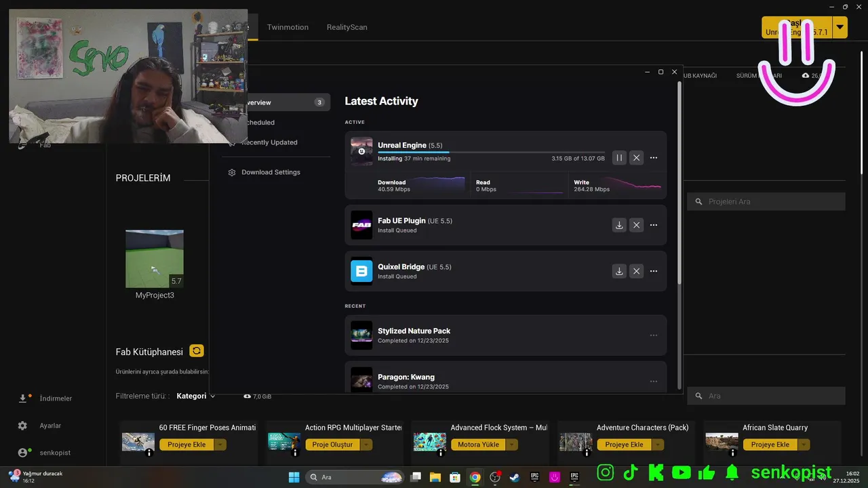Open the RealityScan tab
The height and width of the screenshot is (488, 868).
pos(347,27)
